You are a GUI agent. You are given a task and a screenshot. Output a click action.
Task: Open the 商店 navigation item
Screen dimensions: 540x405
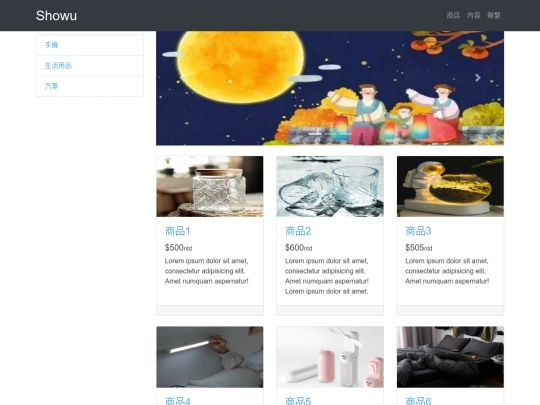click(453, 15)
